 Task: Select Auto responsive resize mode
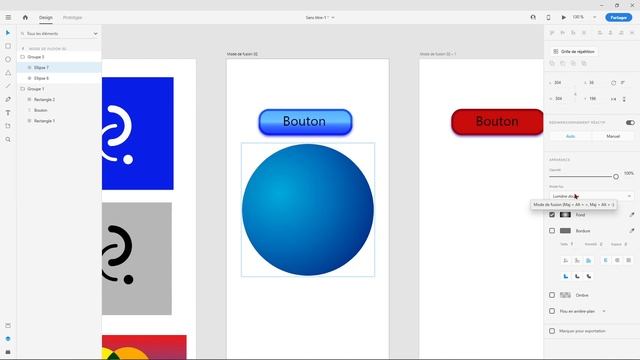click(x=571, y=136)
